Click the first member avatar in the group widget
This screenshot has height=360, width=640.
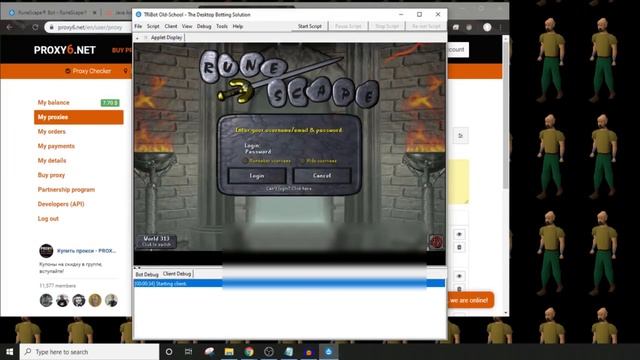46,300
